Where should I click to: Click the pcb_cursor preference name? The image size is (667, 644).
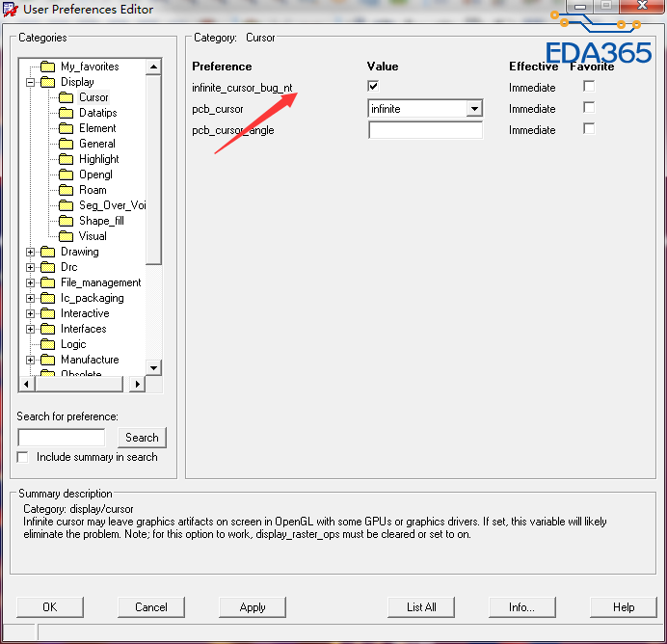click(x=218, y=109)
